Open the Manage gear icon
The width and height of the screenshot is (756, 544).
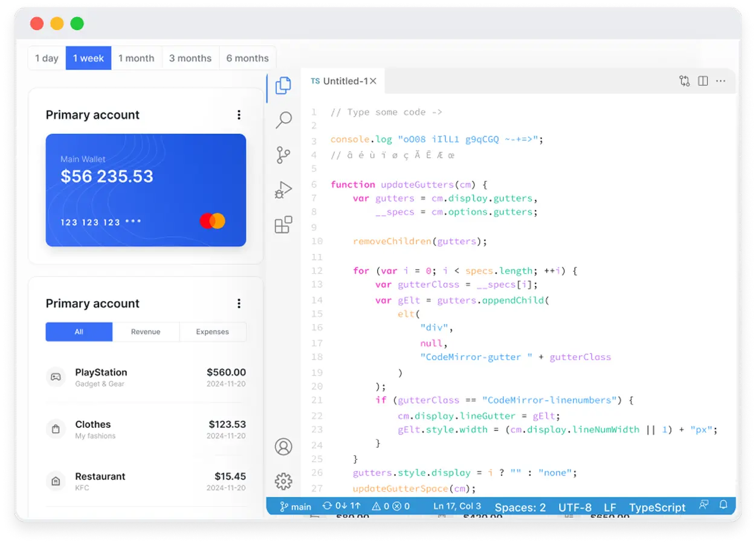pos(283,481)
